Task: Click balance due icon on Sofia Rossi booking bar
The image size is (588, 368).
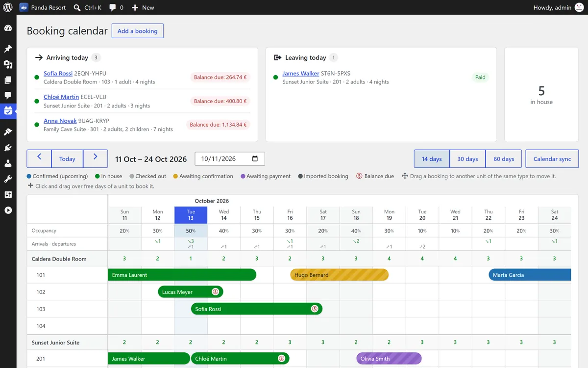Action: tap(315, 309)
